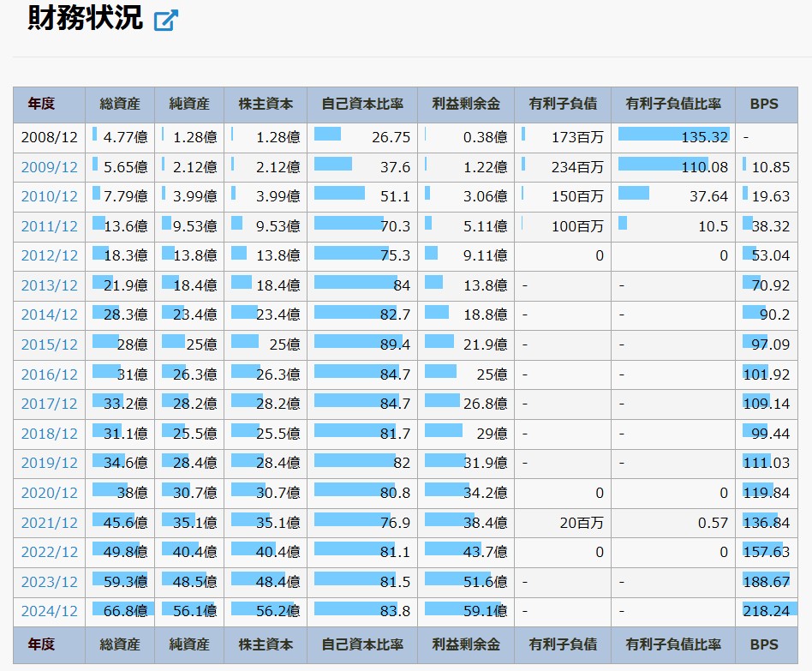Select the 0.38億 retained earnings cell

[466, 137]
